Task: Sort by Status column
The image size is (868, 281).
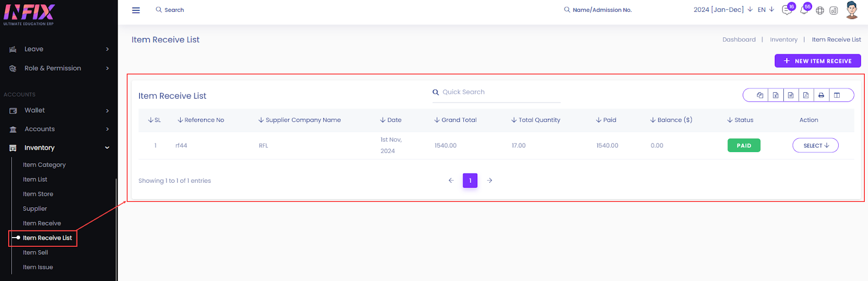Action: coord(740,120)
